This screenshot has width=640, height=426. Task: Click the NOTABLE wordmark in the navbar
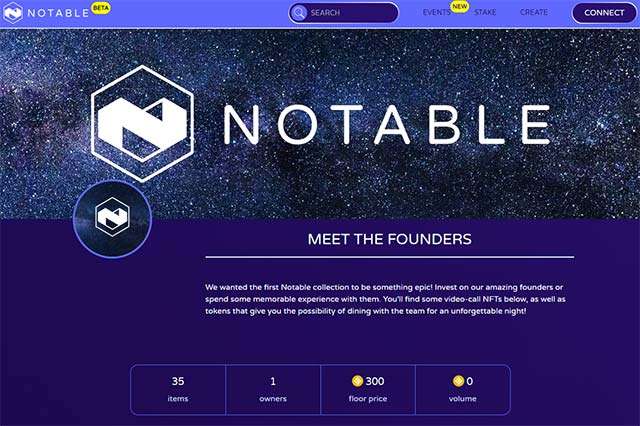[58, 13]
